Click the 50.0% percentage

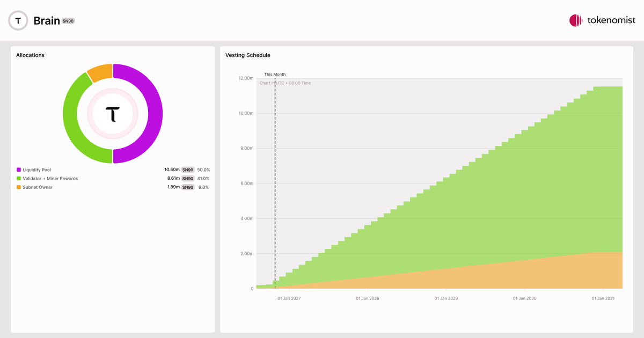point(203,170)
